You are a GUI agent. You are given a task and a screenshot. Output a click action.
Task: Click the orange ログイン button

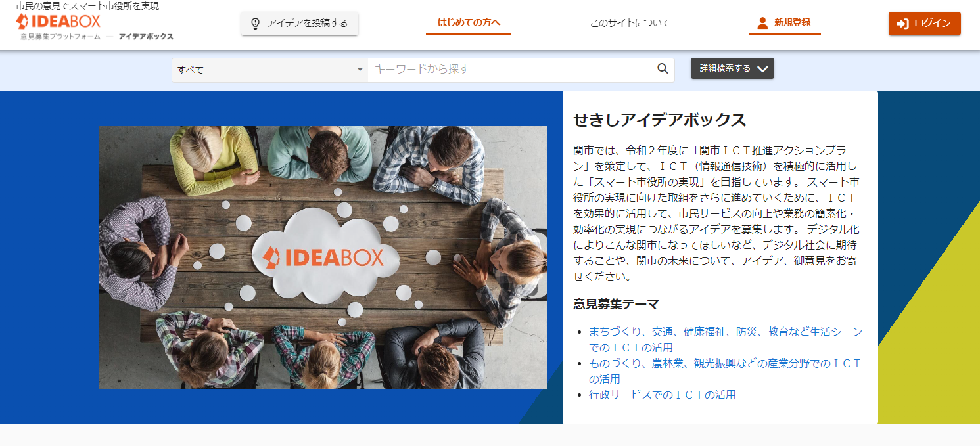[x=925, y=24]
